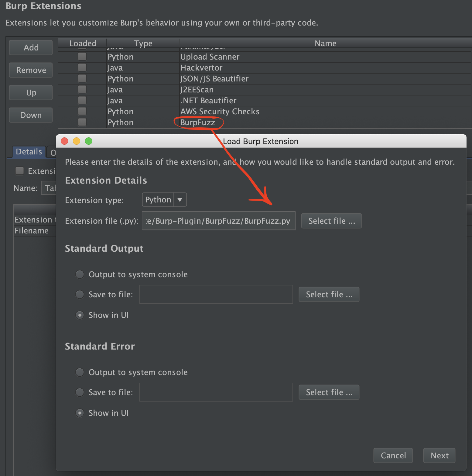Choose Standard Error Show in UI
The image size is (472, 476).
point(80,413)
